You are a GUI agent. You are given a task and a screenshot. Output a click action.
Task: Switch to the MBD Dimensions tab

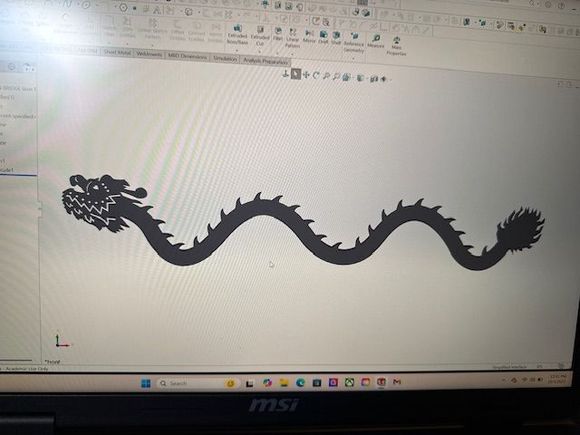187,56
